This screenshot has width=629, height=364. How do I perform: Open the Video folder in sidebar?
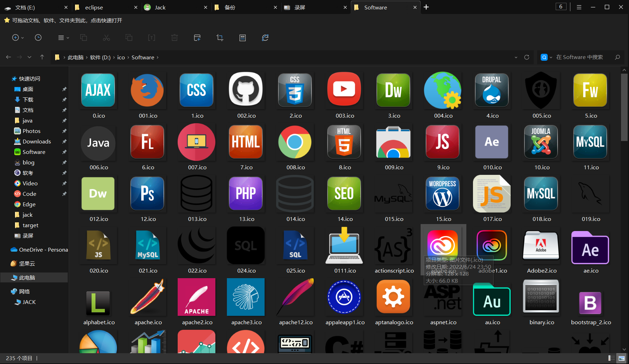pyautogui.click(x=30, y=183)
